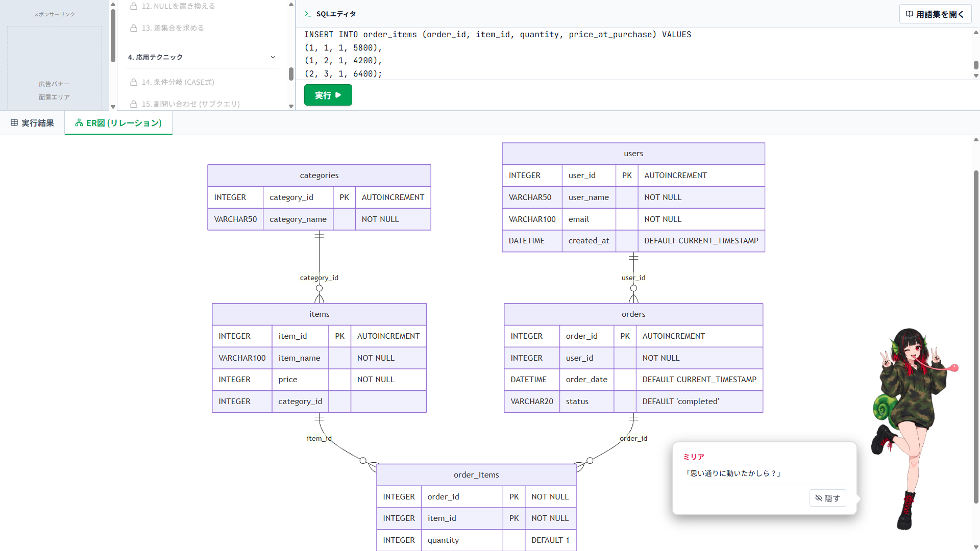Click the lock icon beside lesson 13

(x=134, y=28)
